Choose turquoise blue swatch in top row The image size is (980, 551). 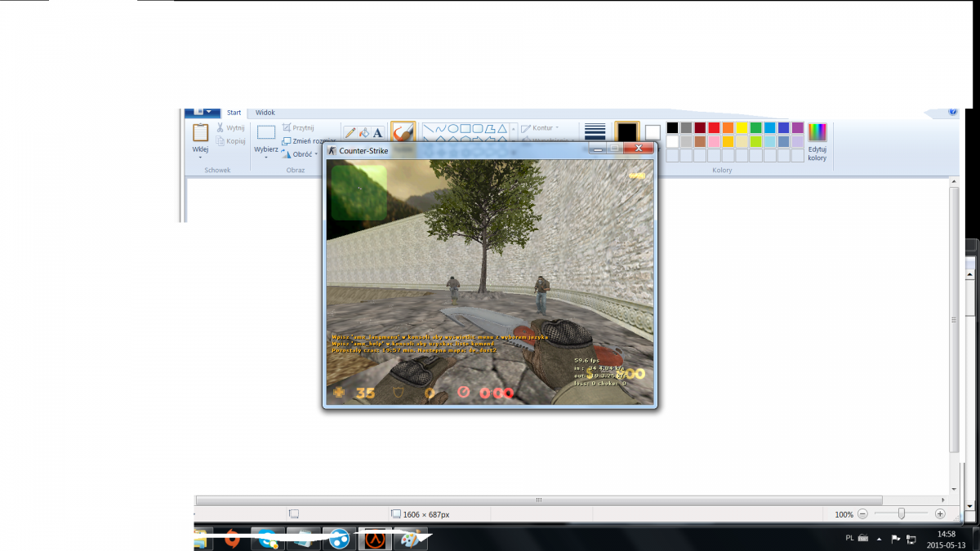click(x=769, y=127)
